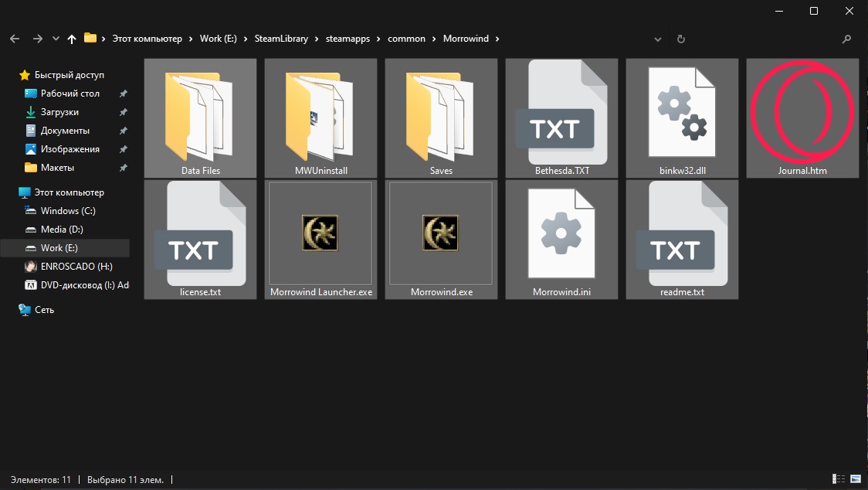Image resolution: width=868 pixels, height=490 pixels.
Task: Open the Work (E:) drive in the sidebar
Action: (66, 248)
